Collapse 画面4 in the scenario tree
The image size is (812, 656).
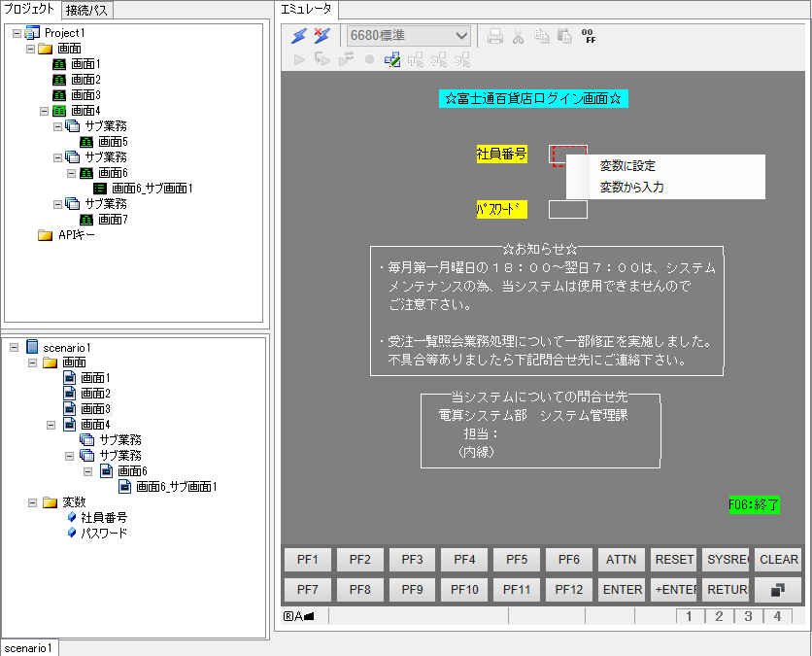51,425
